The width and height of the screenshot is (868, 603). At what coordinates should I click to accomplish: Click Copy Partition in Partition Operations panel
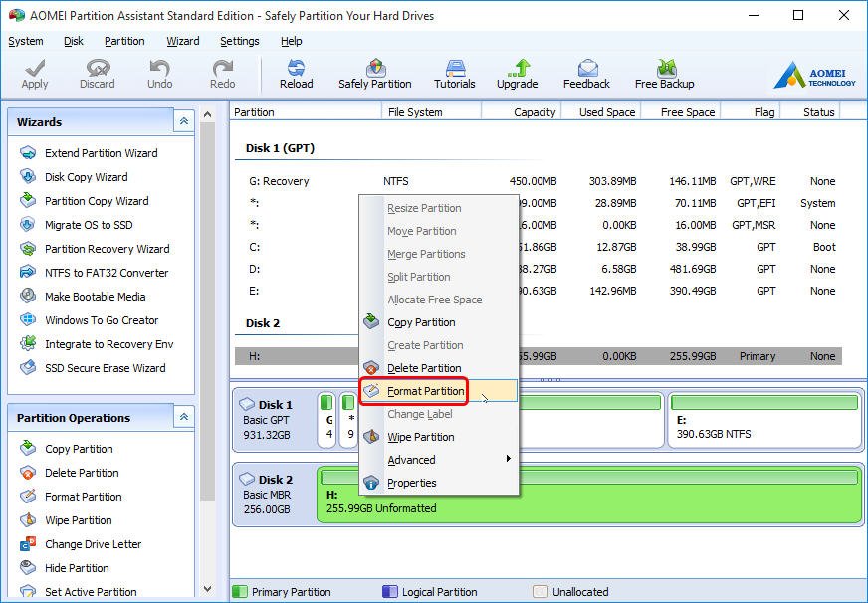(67, 449)
